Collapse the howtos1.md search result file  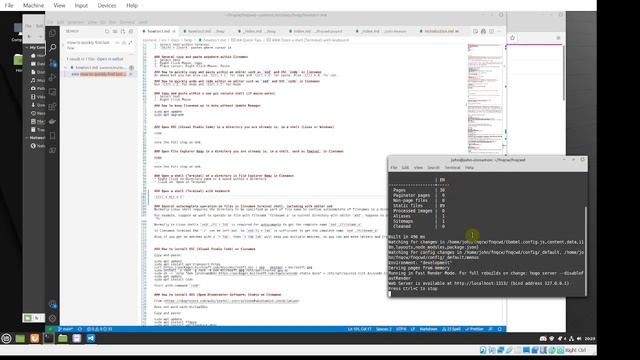(x=66, y=67)
